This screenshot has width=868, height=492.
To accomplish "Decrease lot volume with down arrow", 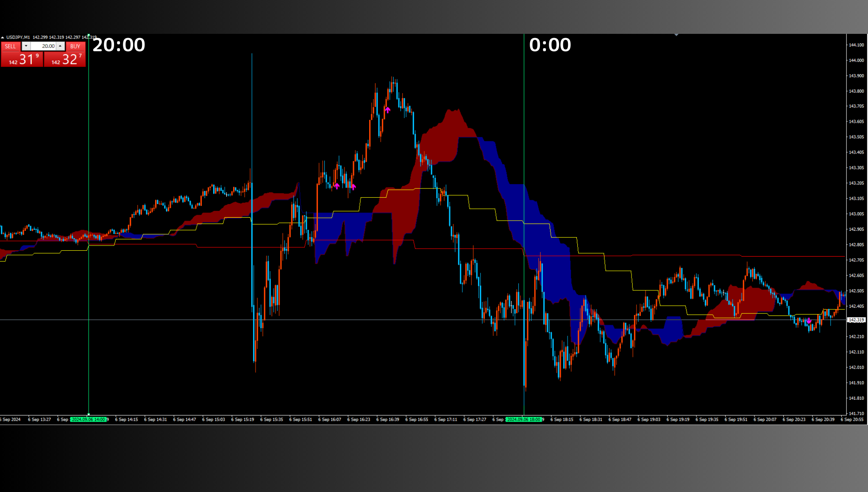I will tap(26, 46).
